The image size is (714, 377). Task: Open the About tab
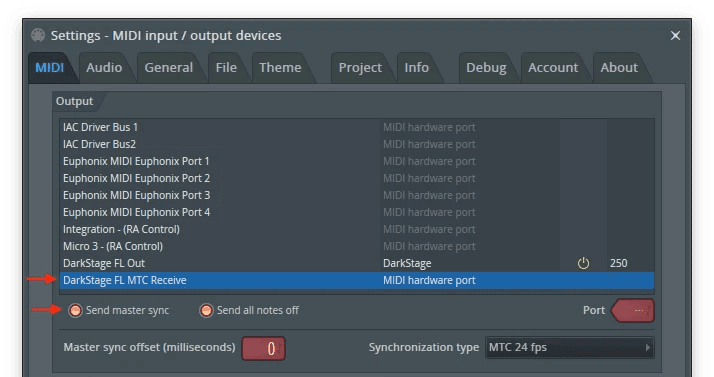(x=619, y=68)
